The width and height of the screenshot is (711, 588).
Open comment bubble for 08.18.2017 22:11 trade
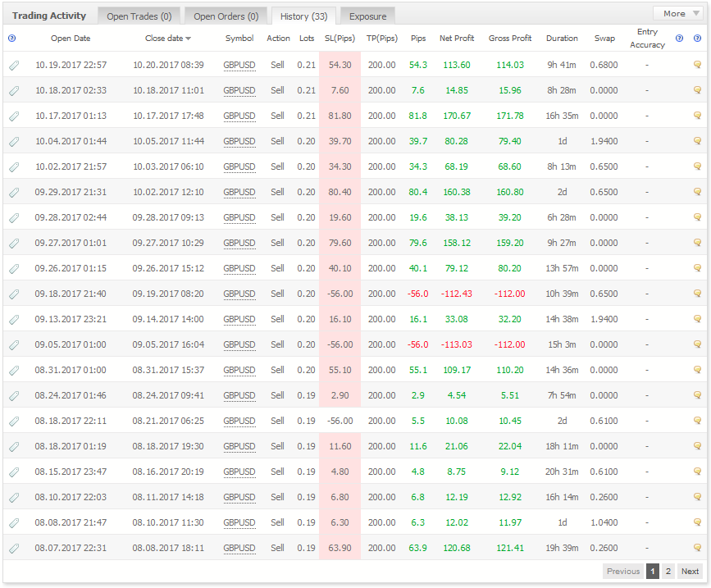point(697,420)
